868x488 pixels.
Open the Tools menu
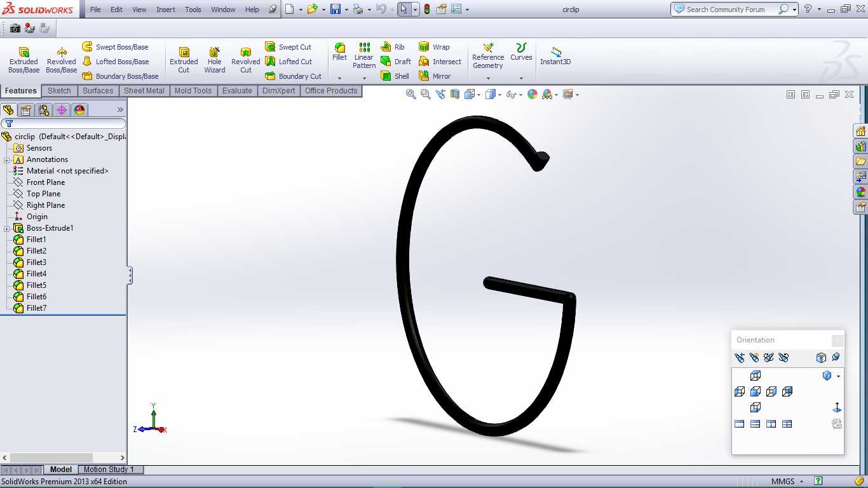pyautogui.click(x=193, y=10)
